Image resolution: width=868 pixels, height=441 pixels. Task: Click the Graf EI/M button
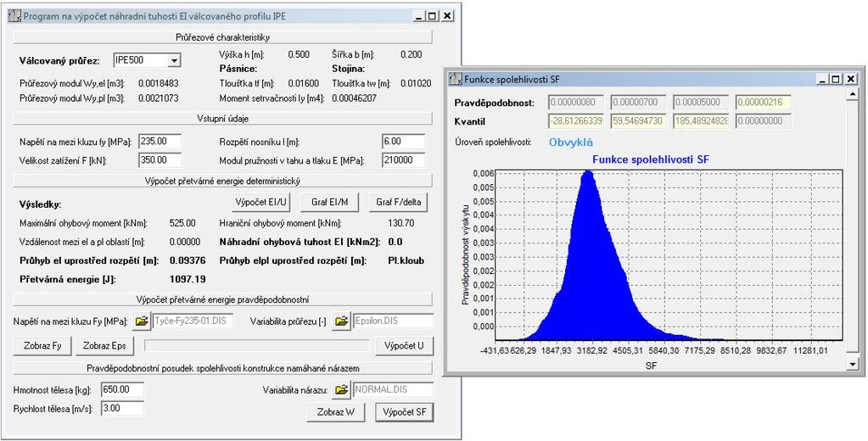pos(330,202)
